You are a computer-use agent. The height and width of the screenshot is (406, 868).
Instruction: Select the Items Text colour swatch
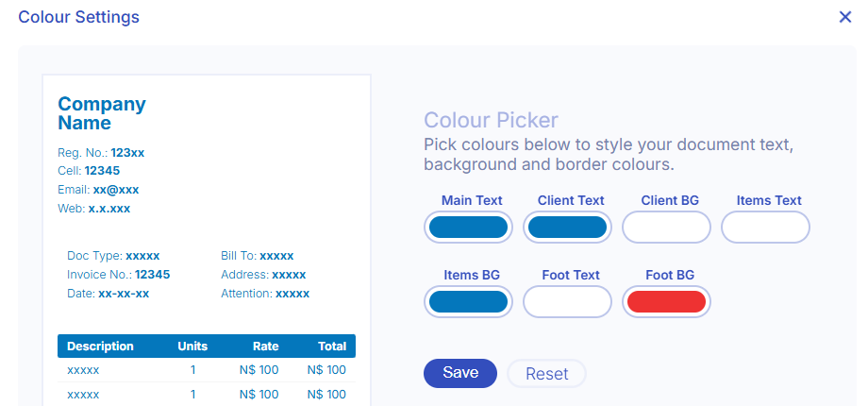point(765,228)
